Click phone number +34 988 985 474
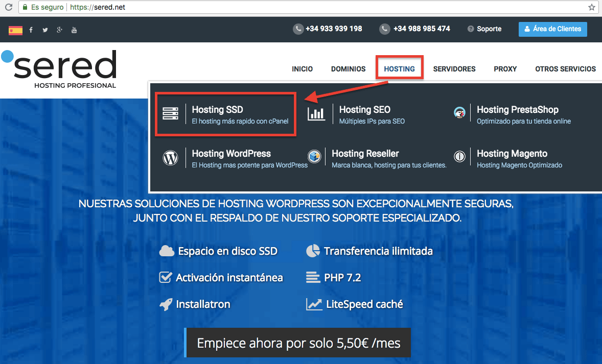 point(422,29)
